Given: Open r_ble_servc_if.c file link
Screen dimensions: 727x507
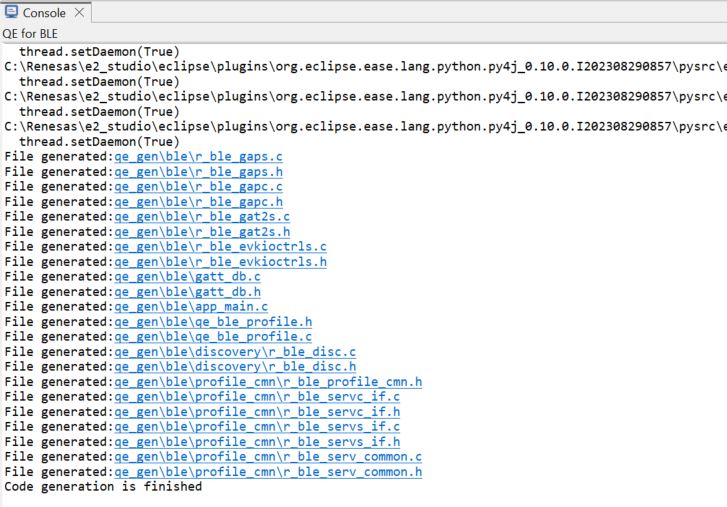Looking at the screenshot, I should 257,397.
